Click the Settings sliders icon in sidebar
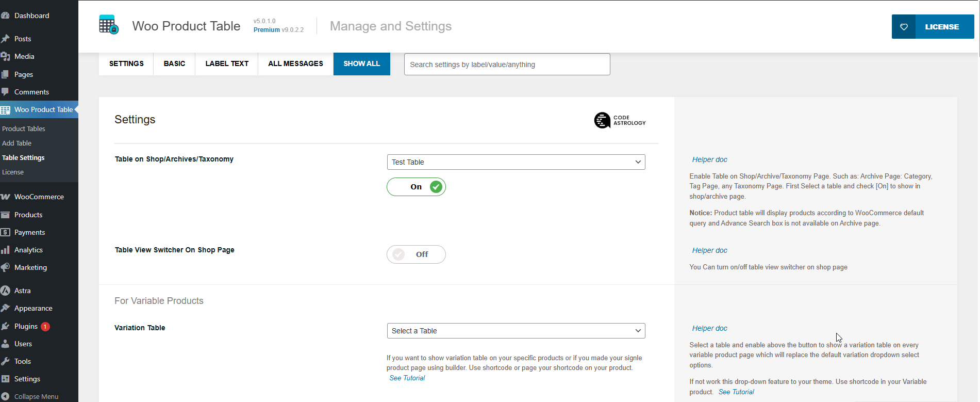 pos(5,379)
